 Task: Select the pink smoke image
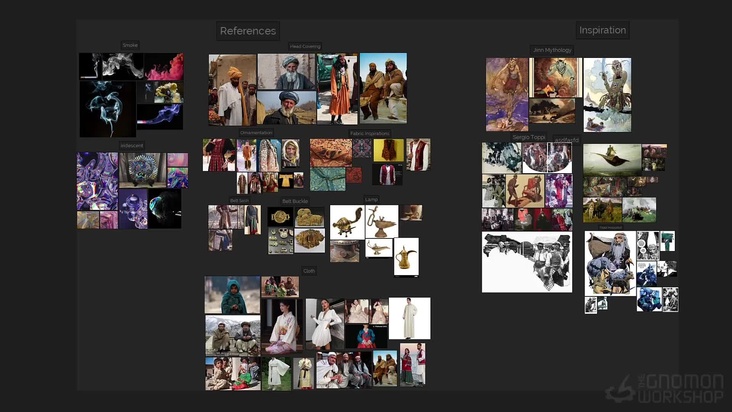pos(164,66)
